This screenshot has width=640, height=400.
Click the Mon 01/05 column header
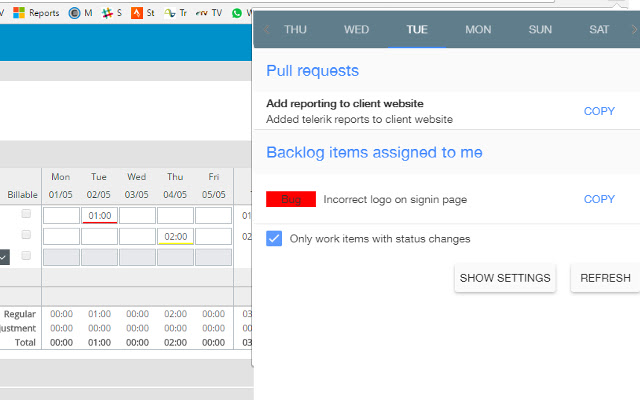pyautogui.click(x=60, y=186)
